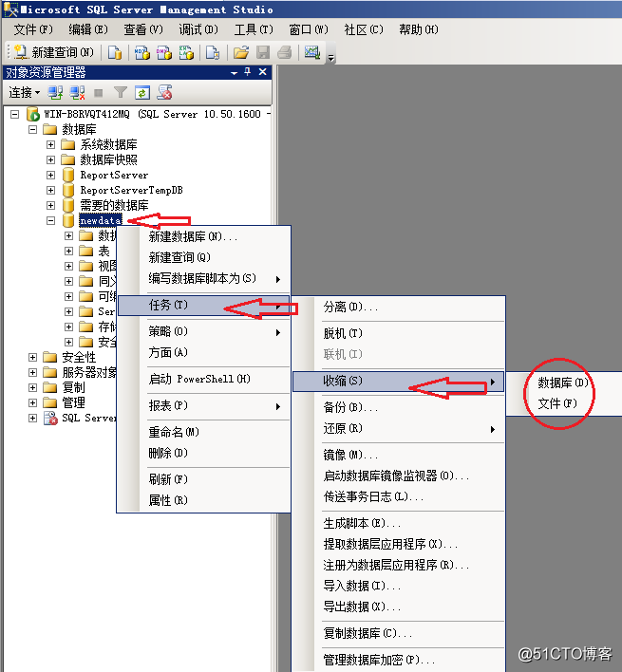Image resolution: width=622 pixels, height=672 pixels.
Task: Click the filter funnel icon
Action: point(121,92)
